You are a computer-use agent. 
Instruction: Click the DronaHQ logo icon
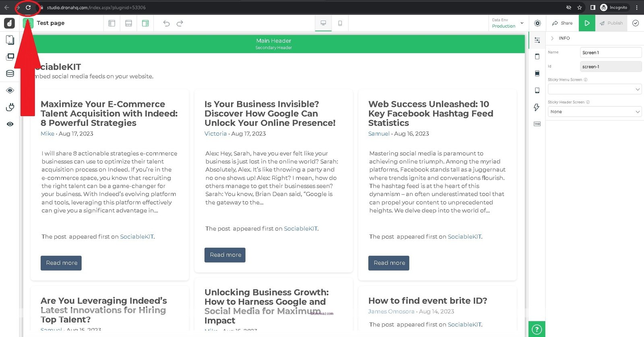9,23
